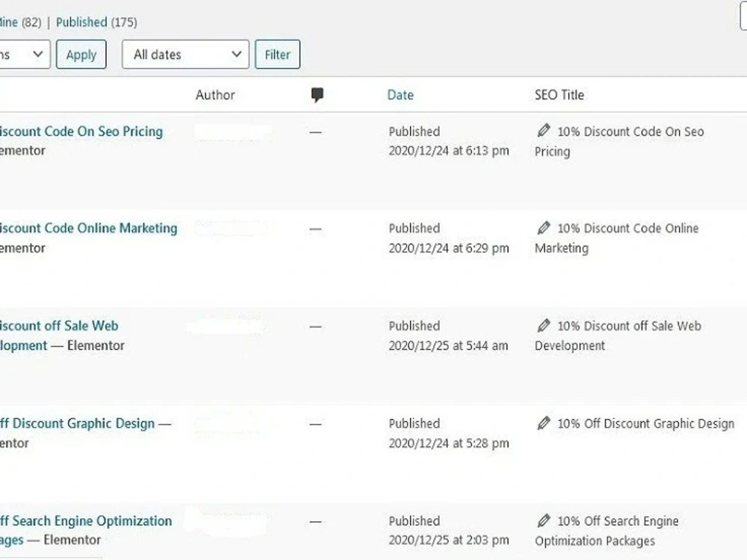The width and height of the screenshot is (747, 560).
Task: Edit SEO title for Discount Code On Seo Pricing
Action: pyautogui.click(x=544, y=131)
